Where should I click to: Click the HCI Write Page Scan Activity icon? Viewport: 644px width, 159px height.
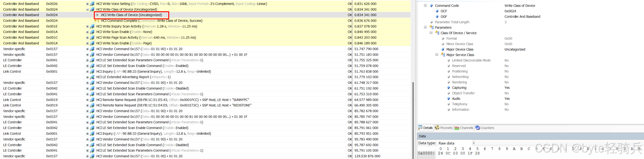92,38
